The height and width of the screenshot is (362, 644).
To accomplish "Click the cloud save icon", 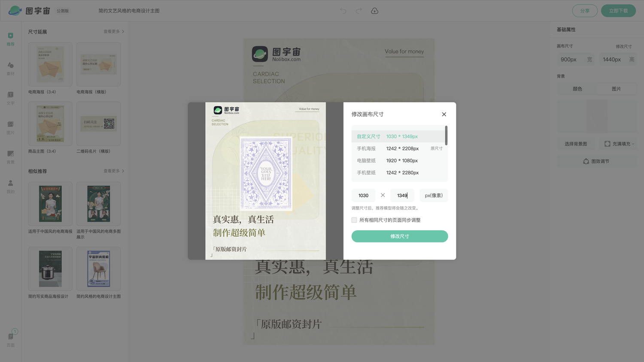I will (x=375, y=11).
